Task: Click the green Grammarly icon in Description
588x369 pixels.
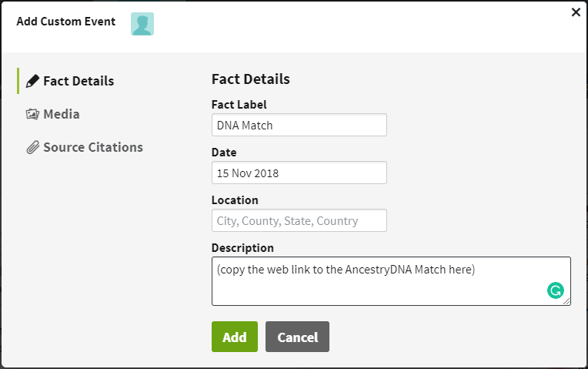Action: click(x=555, y=290)
